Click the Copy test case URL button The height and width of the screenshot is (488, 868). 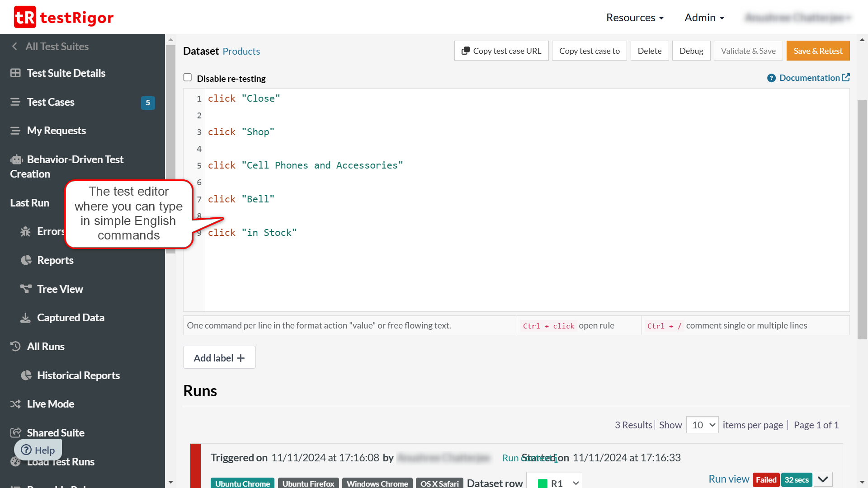pyautogui.click(x=501, y=51)
